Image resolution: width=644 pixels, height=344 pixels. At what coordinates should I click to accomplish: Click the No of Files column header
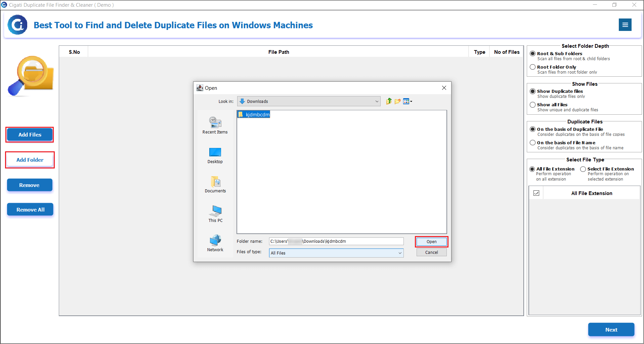pyautogui.click(x=507, y=52)
